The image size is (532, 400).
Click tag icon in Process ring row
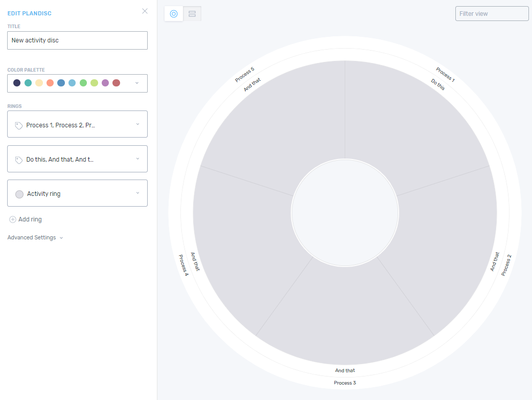[19, 125]
